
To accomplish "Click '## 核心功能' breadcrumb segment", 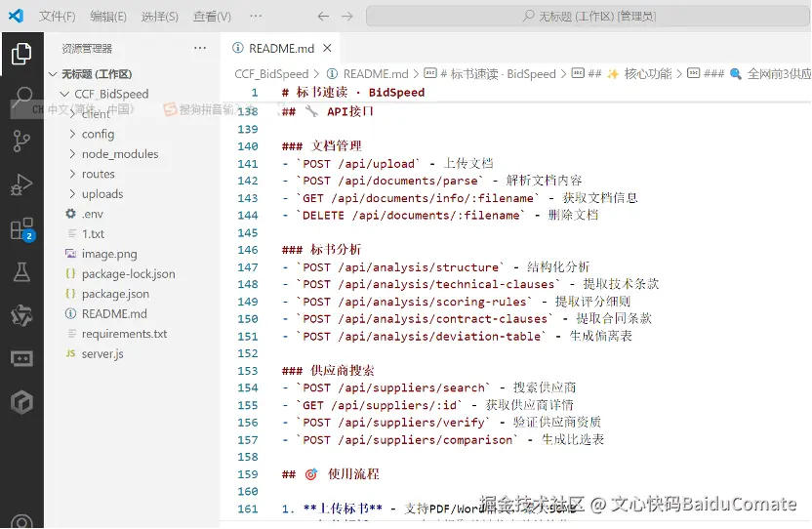I will 629,74.
